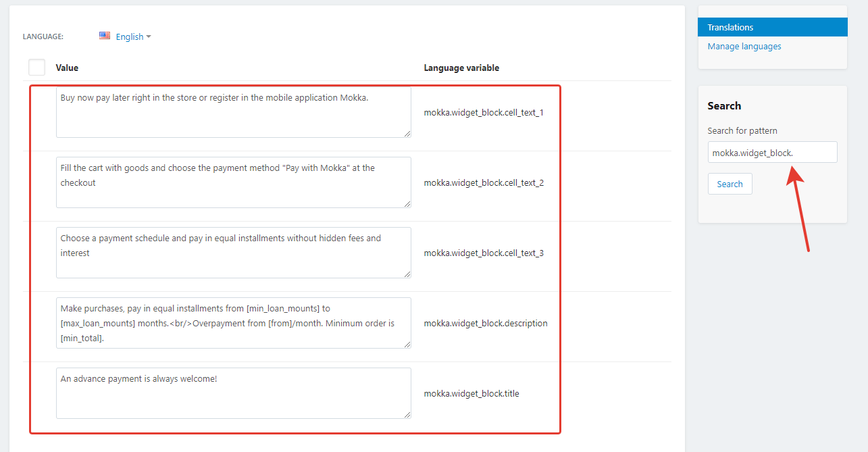This screenshot has height=452, width=868.
Task: Click resize handle of cell_text_3 textarea
Action: [x=407, y=274]
